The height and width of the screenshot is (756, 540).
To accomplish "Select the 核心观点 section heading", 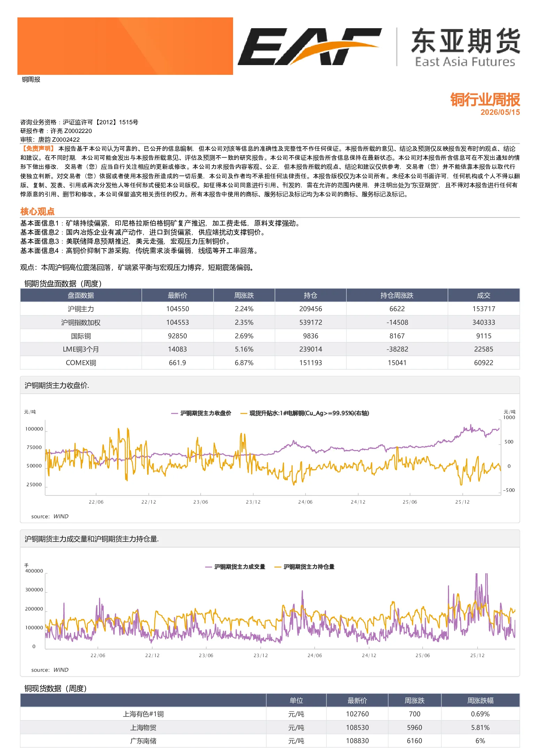I will [37, 211].
